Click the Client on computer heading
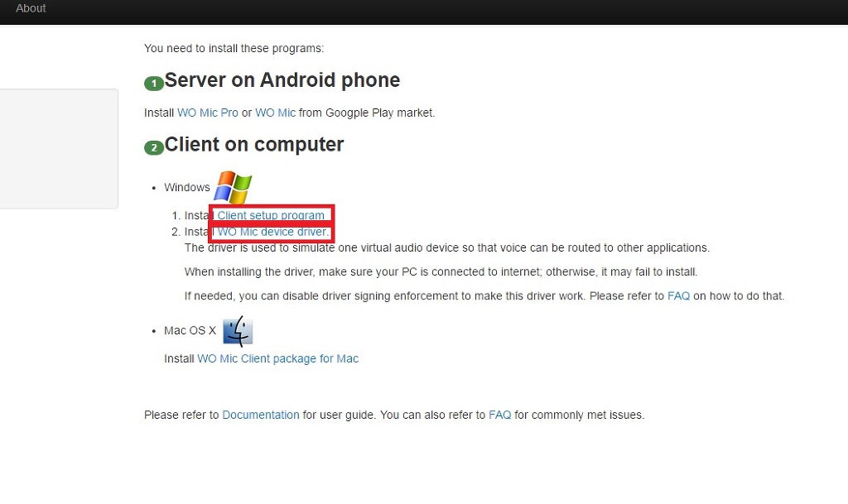The height and width of the screenshot is (504, 848). 254,144
